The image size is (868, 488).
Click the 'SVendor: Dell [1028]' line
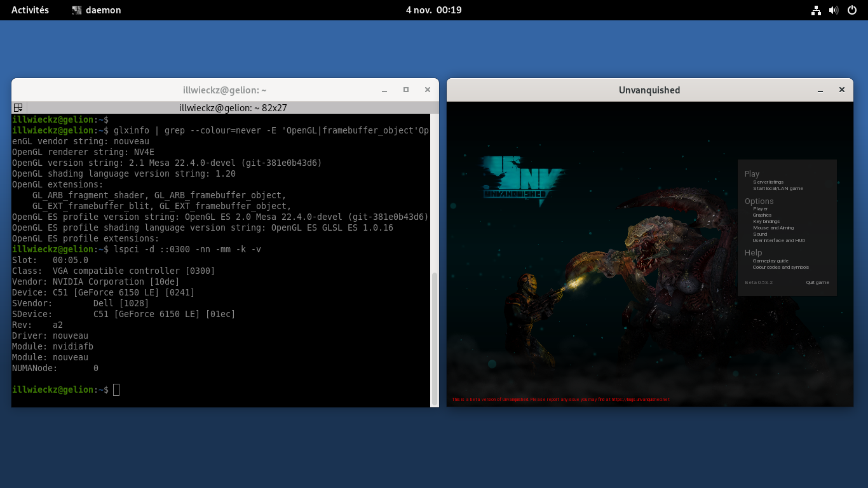81,303
